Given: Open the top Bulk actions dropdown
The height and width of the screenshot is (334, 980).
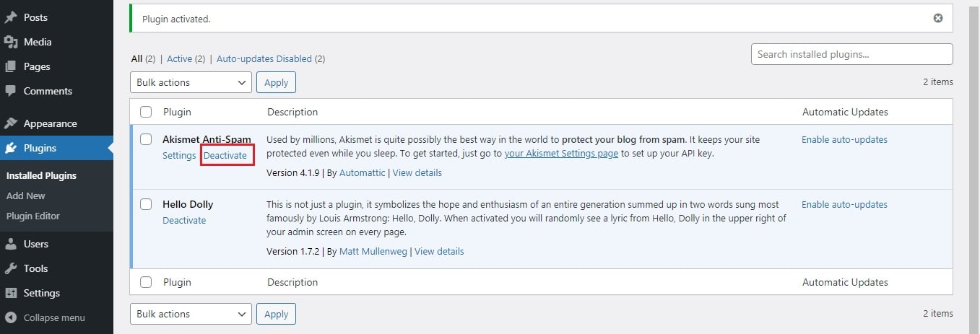Looking at the screenshot, I should coord(191,82).
